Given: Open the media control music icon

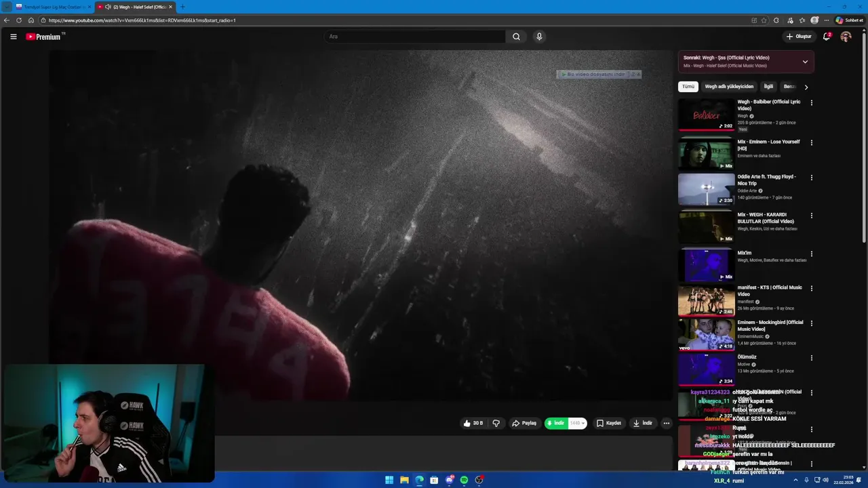Looking at the screenshot, I should [x=790, y=20].
